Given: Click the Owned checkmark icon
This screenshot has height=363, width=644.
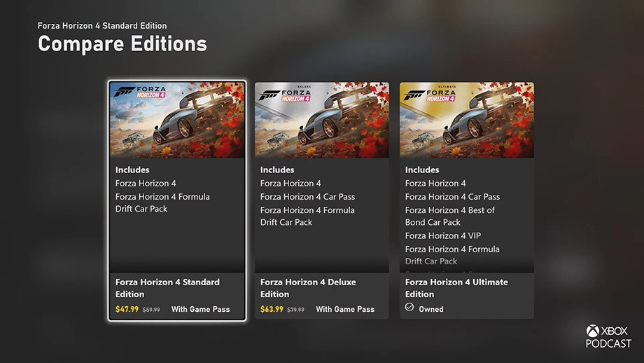Looking at the screenshot, I should [x=409, y=307].
